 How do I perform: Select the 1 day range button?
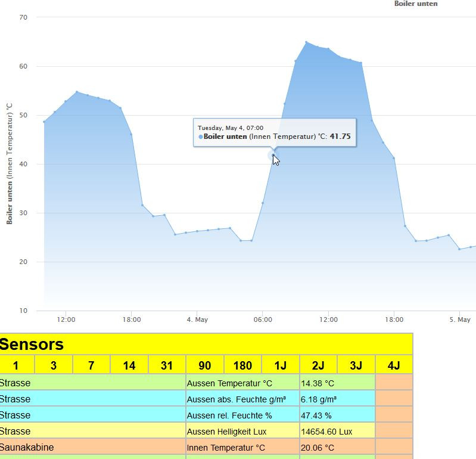point(17,365)
